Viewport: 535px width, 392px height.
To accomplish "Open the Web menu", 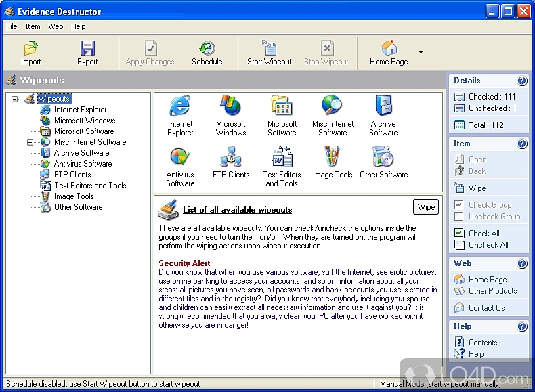I will point(56,26).
